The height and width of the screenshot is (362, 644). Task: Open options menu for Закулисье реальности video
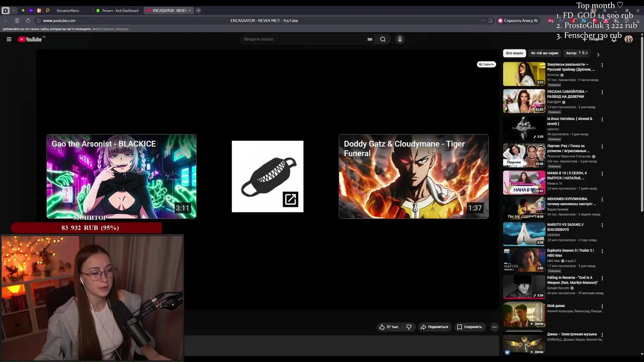602,65
